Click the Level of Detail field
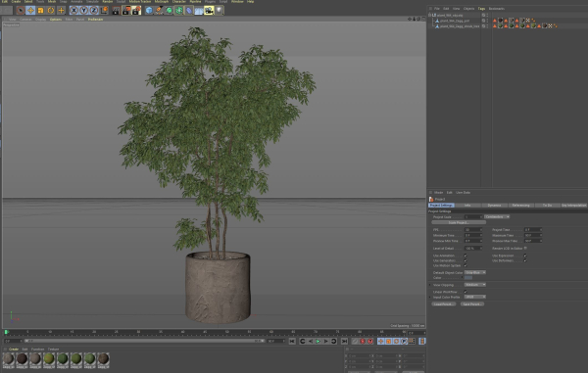Image resolution: width=588 pixels, height=373 pixels. coord(473,249)
